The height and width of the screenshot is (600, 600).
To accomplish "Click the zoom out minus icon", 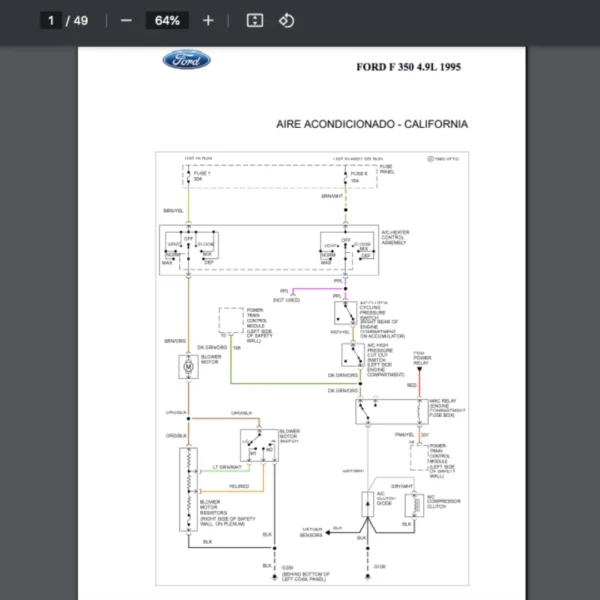I will coord(126,20).
